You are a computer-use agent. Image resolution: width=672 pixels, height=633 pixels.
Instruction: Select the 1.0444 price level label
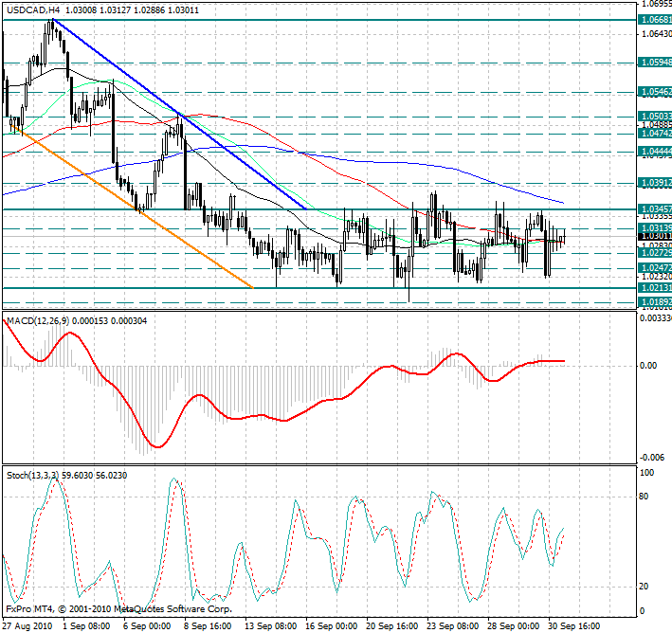[655, 152]
